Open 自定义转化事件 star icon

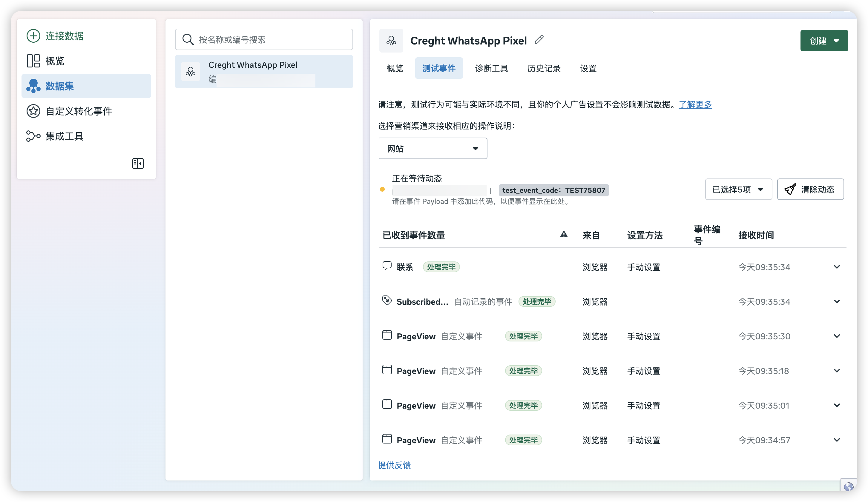[x=33, y=111]
